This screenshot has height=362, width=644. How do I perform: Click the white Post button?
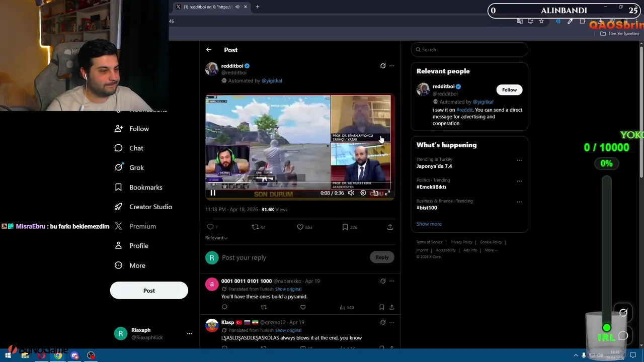(x=149, y=291)
